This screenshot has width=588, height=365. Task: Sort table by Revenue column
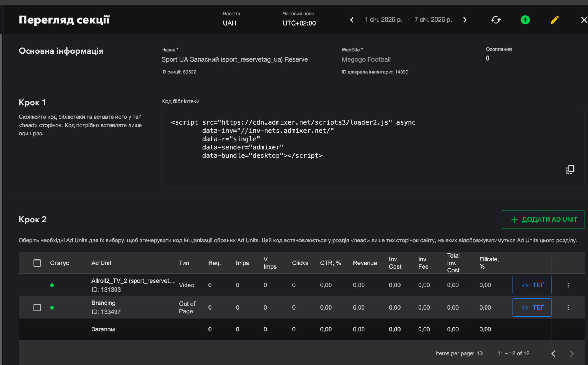click(365, 263)
